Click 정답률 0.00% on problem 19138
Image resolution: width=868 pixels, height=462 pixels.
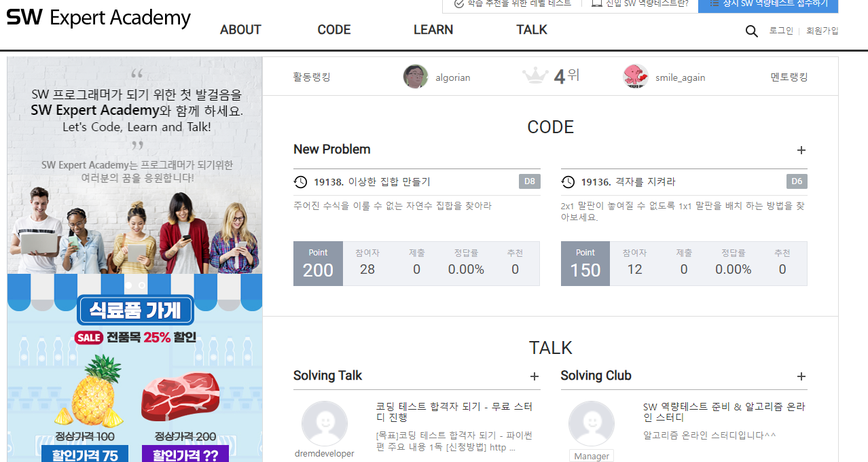[x=466, y=262]
